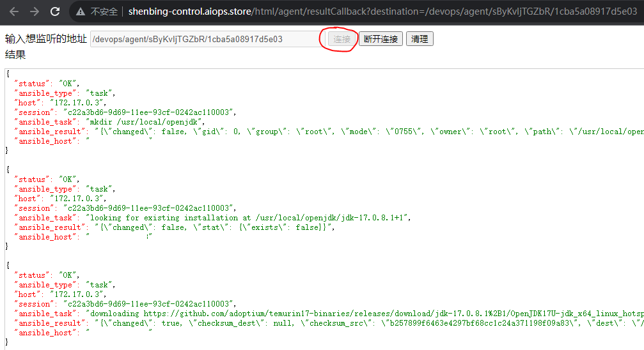The width and height of the screenshot is (644, 350).
Task: Click the 输入想监听的地址 label
Action: point(46,39)
